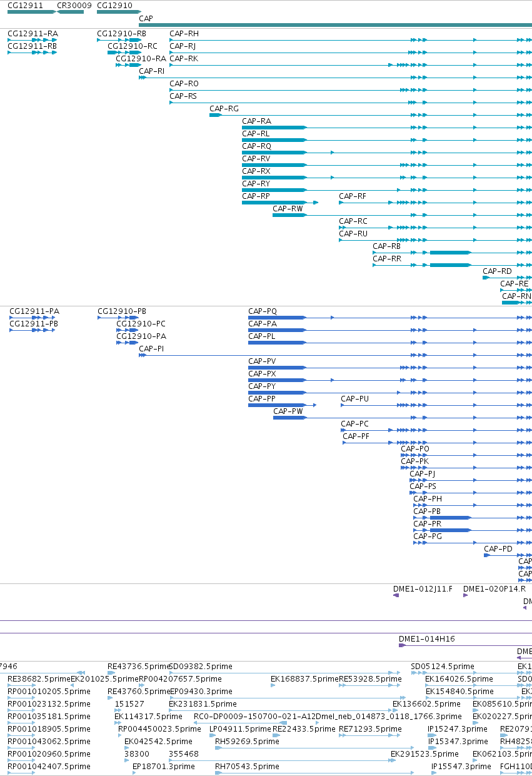Click the CAP-RF transcript label
532x776 pixels.
coord(353,196)
